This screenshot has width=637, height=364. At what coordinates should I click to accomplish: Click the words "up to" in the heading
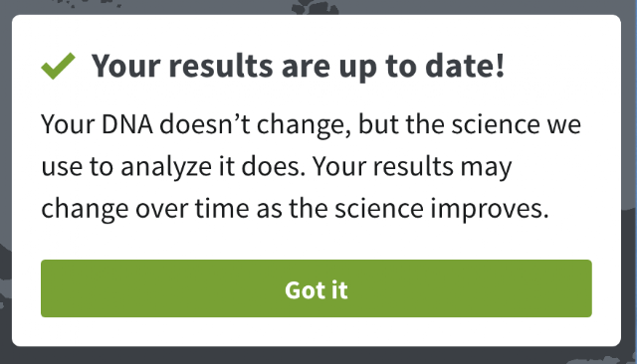(x=377, y=67)
